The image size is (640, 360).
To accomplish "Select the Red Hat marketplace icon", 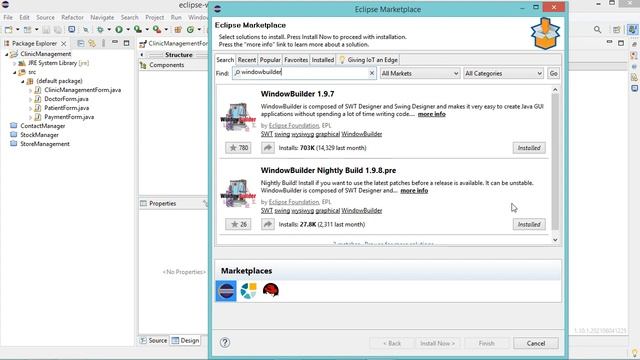I will [x=271, y=291].
